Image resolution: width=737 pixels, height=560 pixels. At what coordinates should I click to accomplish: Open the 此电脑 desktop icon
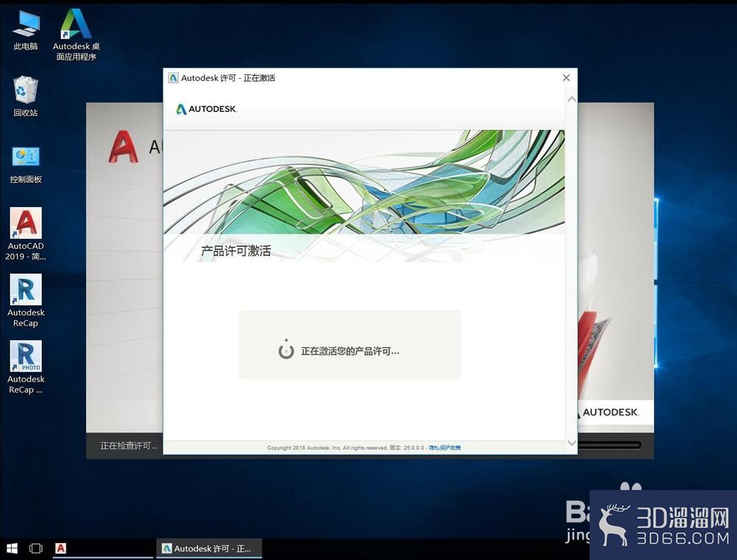[x=26, y=29]
